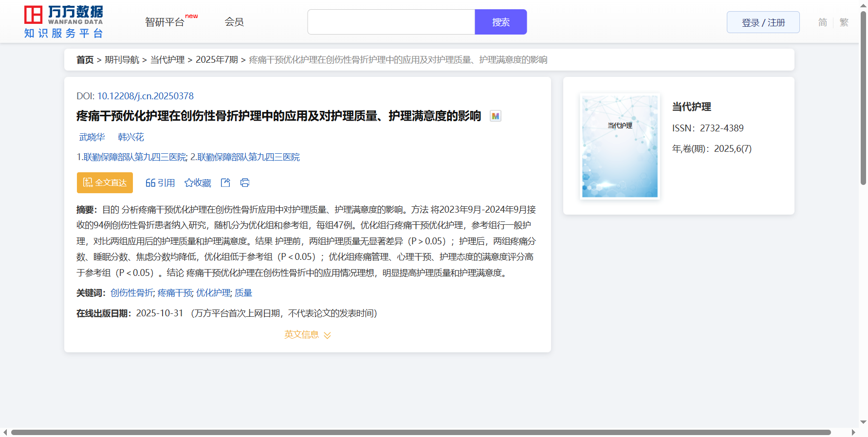The image size is (868, 437).
Task: Open author 武晓华 profile link
Action: point(92,137)
